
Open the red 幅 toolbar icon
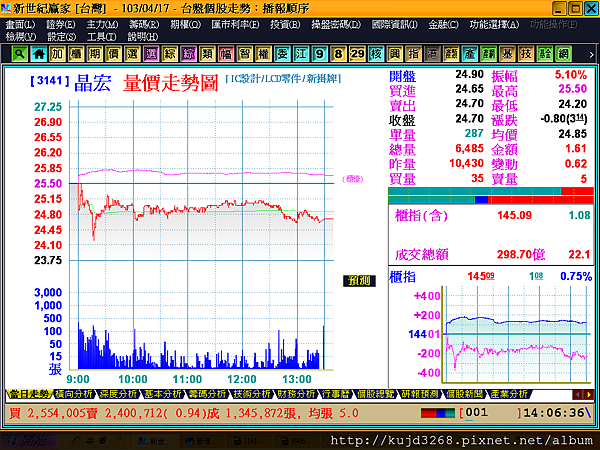click(x=226, y=54)
